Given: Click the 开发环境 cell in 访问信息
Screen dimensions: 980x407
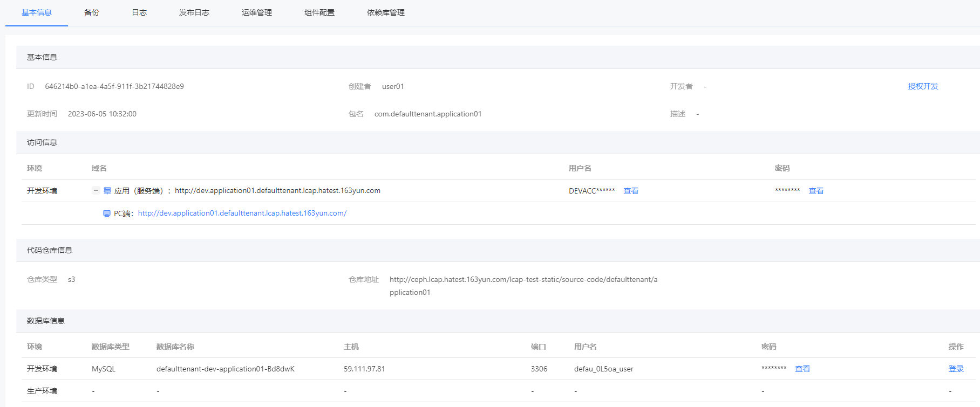Looking at the screenshot, I should coord(42,191).
